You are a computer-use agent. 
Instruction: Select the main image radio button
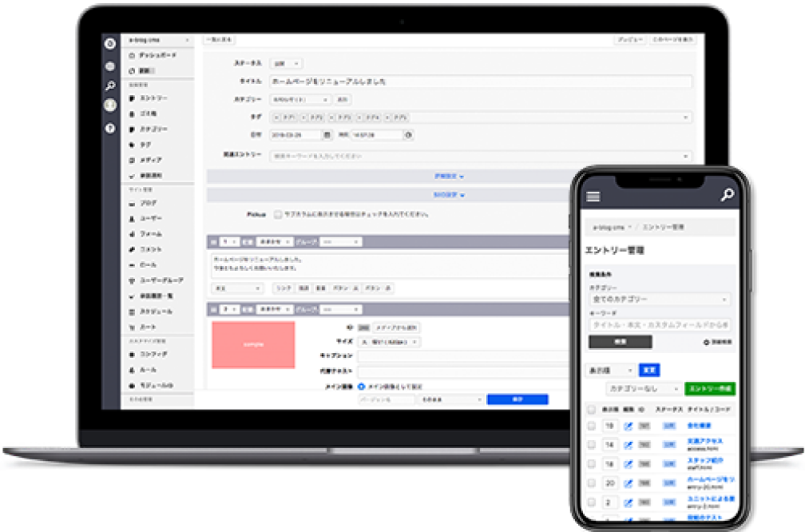coord(361,386)
